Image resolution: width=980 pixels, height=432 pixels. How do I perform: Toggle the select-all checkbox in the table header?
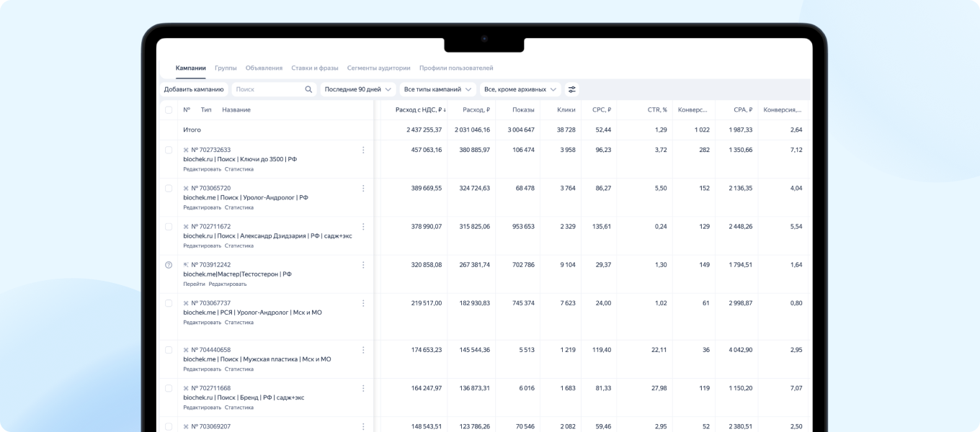coord(169,110)
